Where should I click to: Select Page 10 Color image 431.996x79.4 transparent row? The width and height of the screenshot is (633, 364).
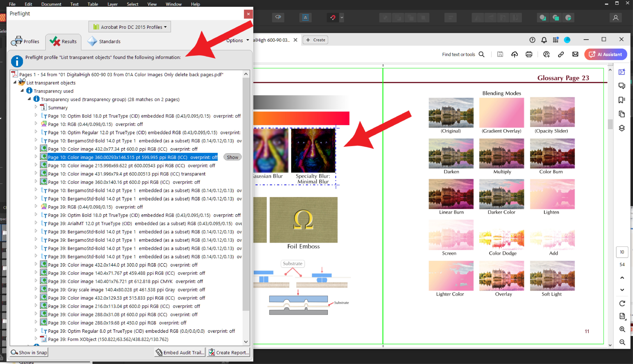click(127, 174)
